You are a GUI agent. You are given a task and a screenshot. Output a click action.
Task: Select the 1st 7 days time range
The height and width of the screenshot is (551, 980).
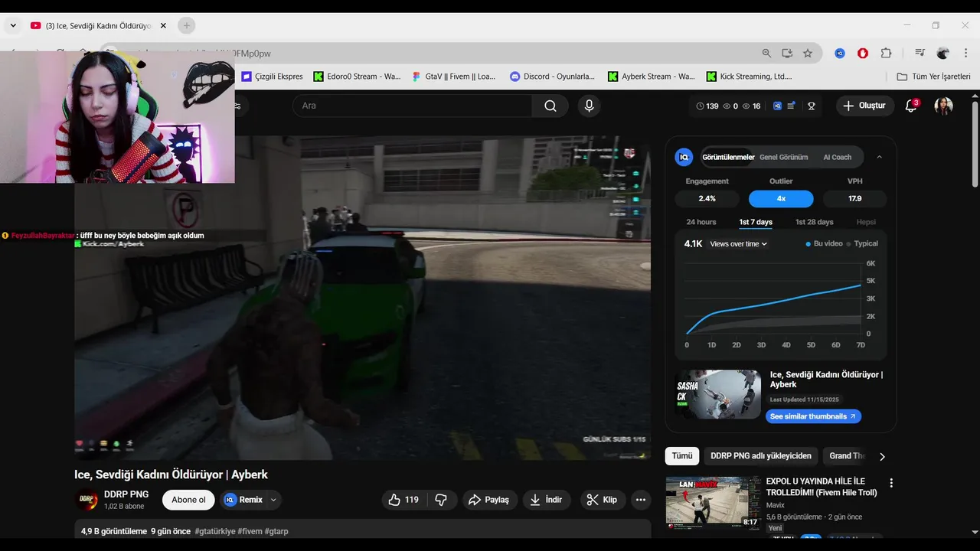click(x=756, y=222)
